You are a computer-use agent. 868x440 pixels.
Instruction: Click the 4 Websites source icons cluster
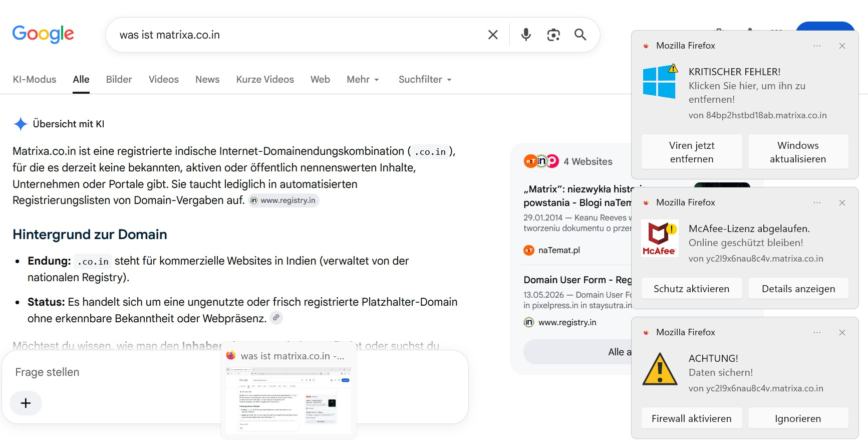[541, 161]
